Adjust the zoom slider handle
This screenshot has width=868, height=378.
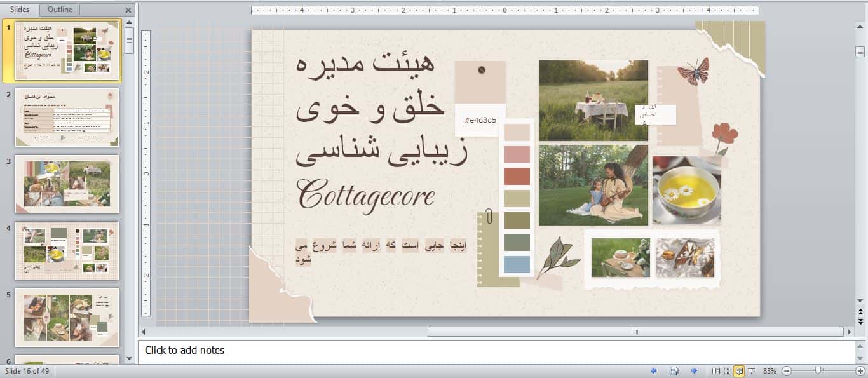(x=818, y=371)
